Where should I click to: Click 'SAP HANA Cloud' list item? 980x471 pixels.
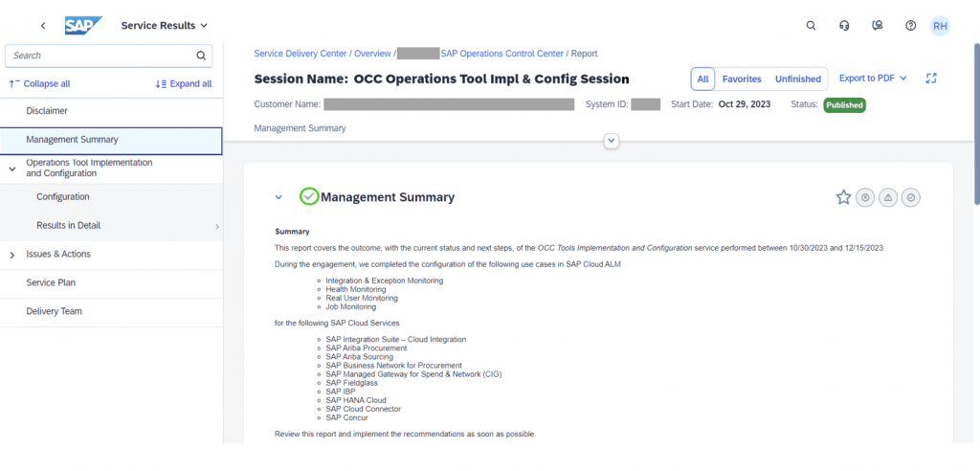[356, 400]
